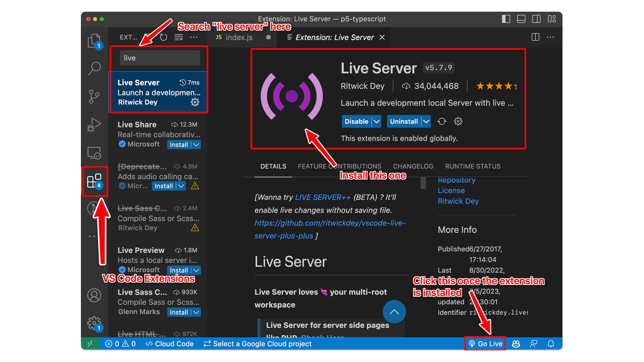Click the star rating in extension header
The image size is (644, 362).
[496, 86]
